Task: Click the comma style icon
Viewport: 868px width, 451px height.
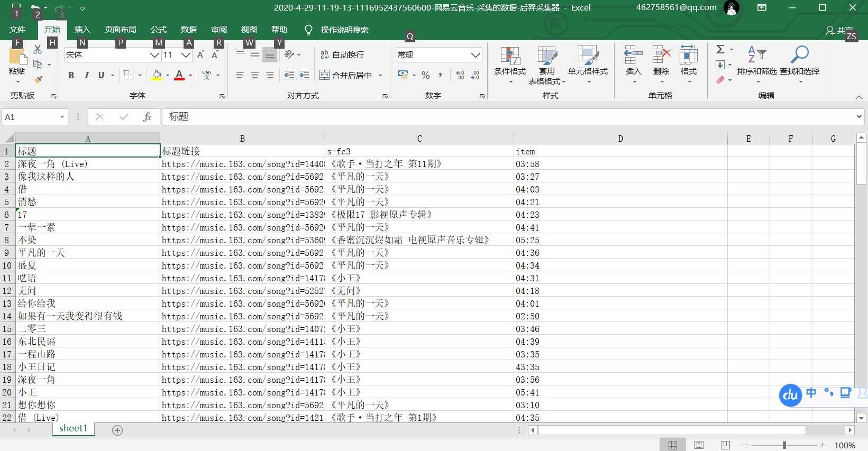Action: 440,76
